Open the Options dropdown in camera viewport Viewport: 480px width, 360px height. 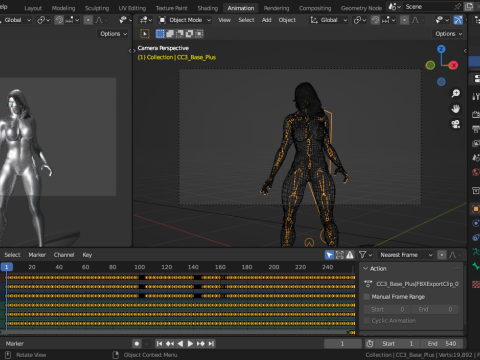click(x=449, y=34)
